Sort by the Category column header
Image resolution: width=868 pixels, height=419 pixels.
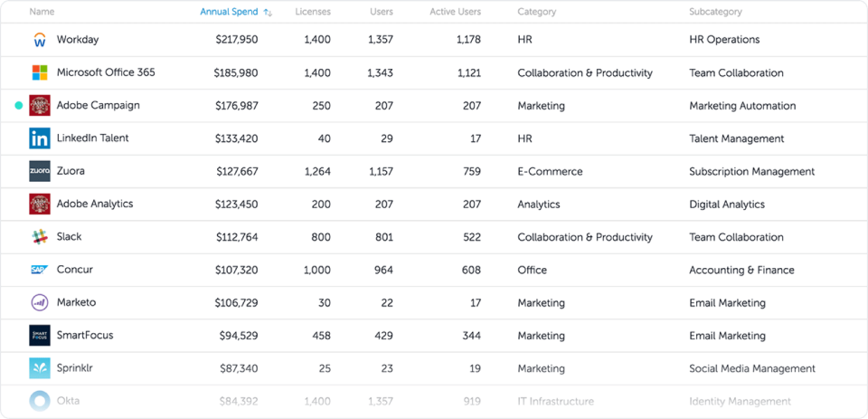tap(537, 12)
